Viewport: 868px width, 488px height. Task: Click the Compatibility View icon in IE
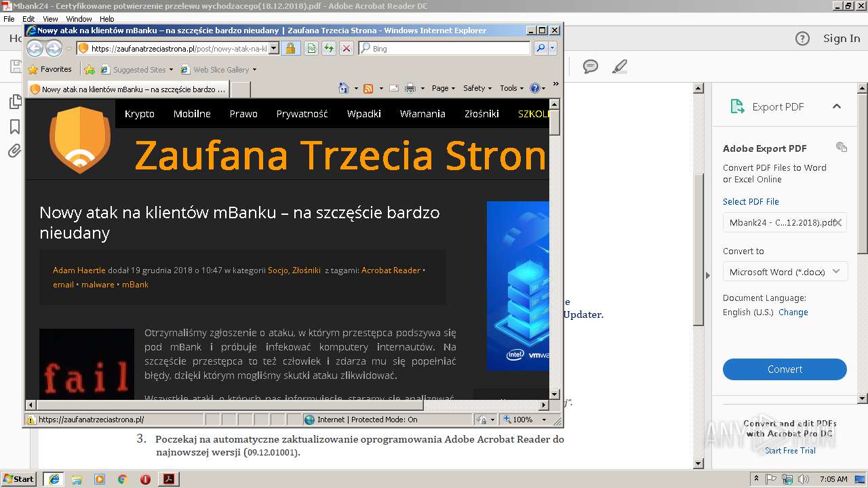pyautogui.click(x=311, y=48)
